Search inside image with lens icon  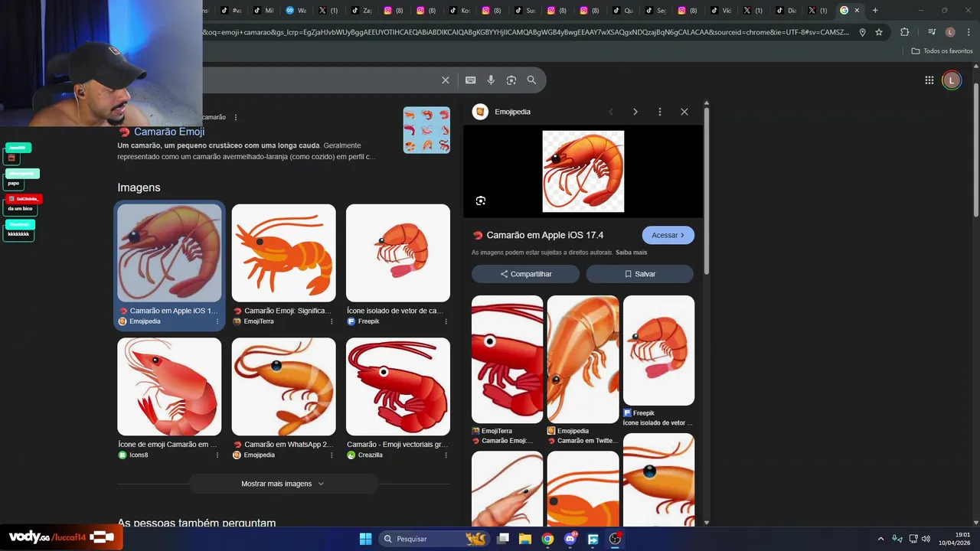pyautogui.click(x=481, y=201)
